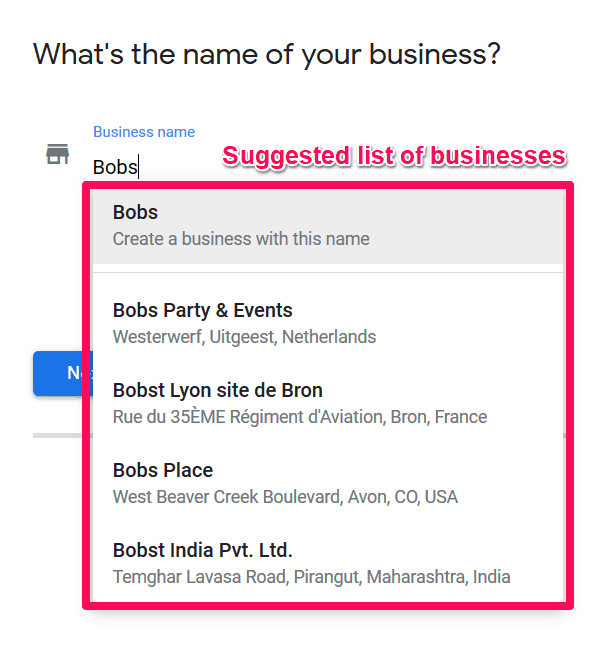Pick the West Beaver Creek Boulevard address
This screenshot has height=657, width=606.
click(285, 497)
